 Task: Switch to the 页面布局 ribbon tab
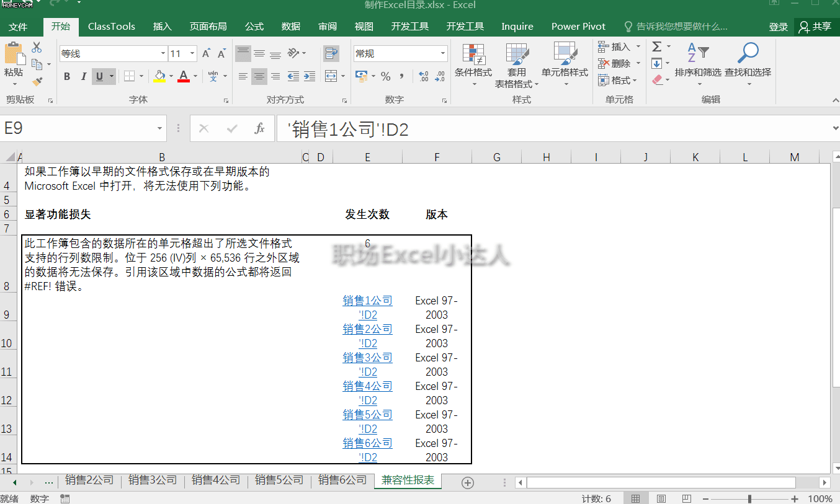pos(208,27)
